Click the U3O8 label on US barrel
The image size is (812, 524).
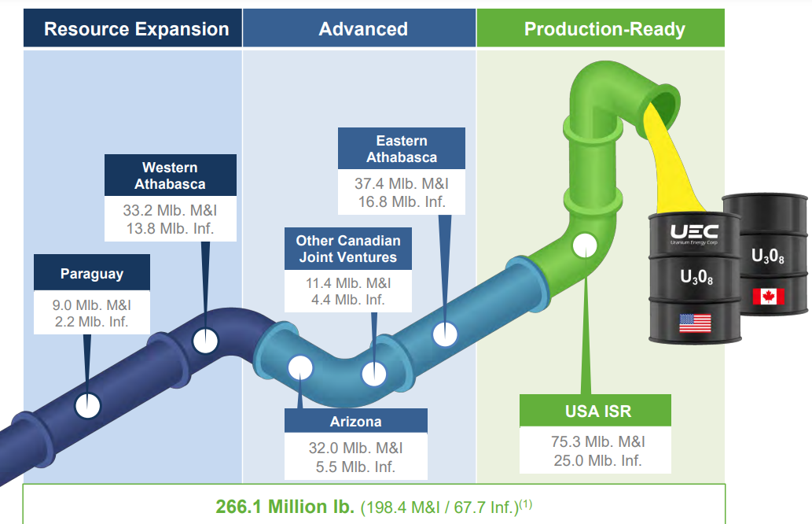point(696,277)
